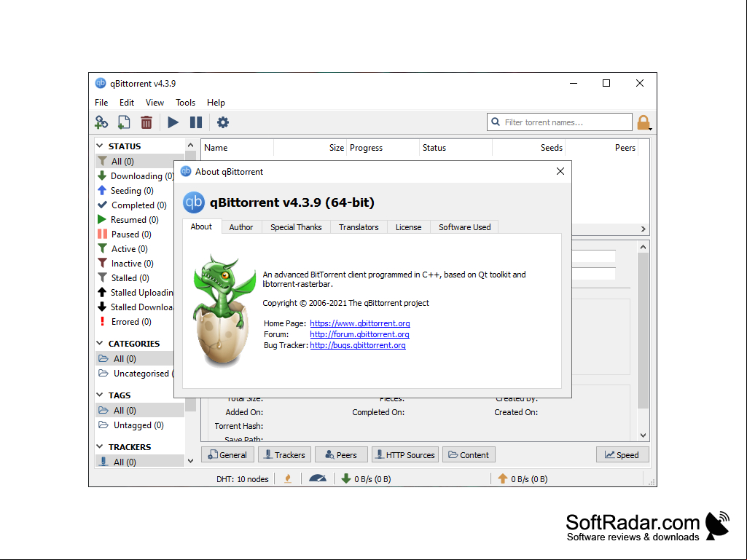Click the Resume play toolbar button
Viewport: 747px width, 560px height.
tap(173, 122)
